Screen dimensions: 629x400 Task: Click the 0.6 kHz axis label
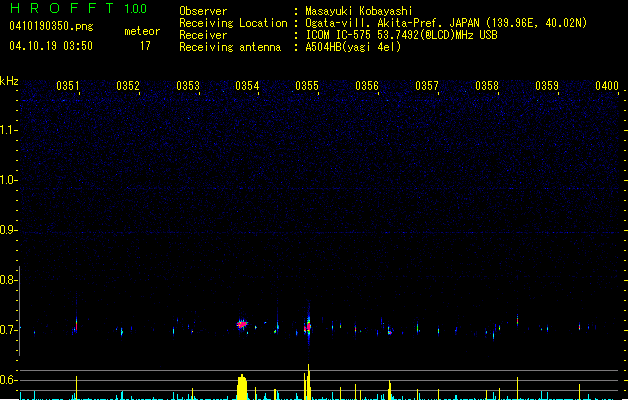point(8,380)
